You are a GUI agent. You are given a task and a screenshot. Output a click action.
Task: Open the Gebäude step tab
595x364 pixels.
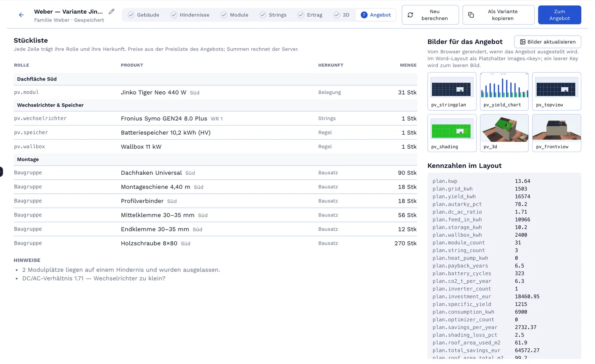point(144,15)
